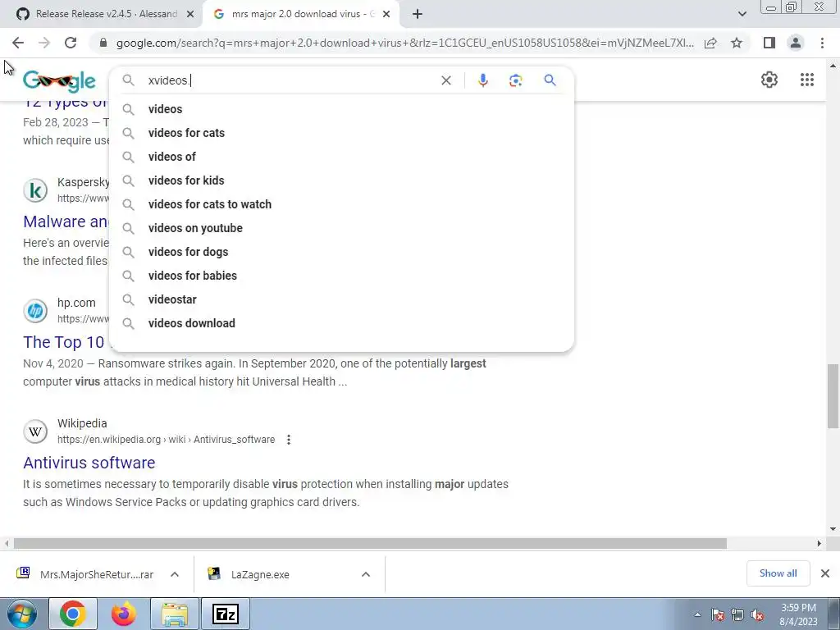Screen dimensions: 840x630
Task: Click the Kaspersky favicon
Action: coord(35,190)
